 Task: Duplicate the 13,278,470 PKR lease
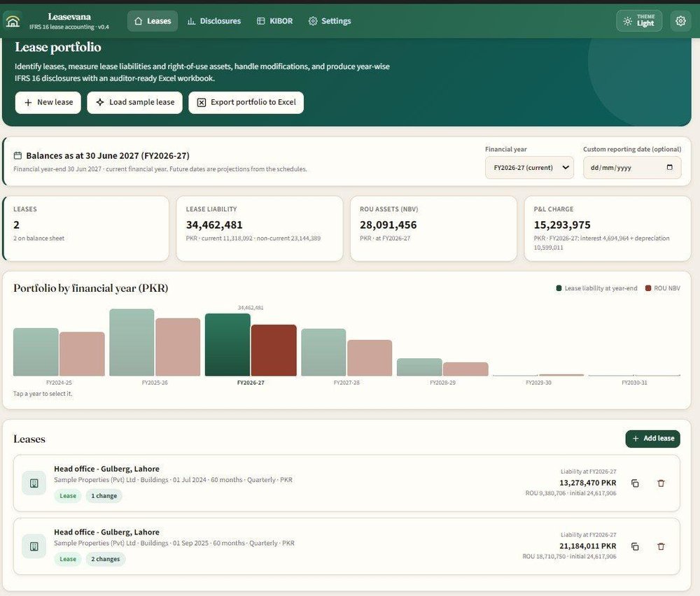click(636, 483)
